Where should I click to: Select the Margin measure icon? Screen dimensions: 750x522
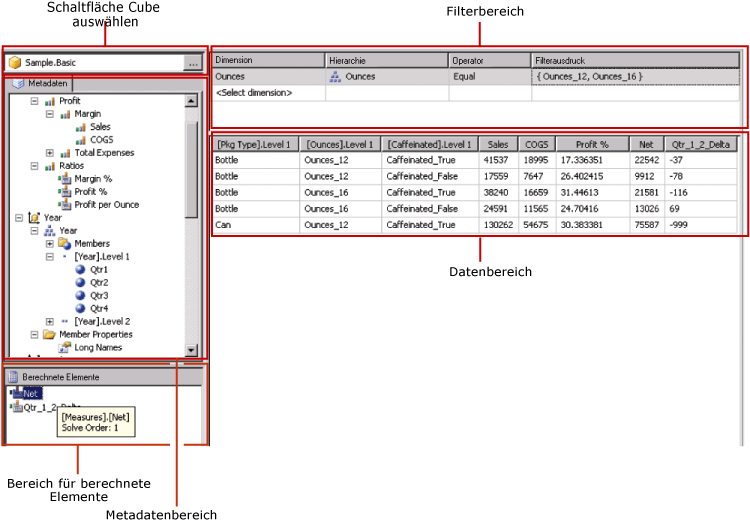tap(65, 114)
